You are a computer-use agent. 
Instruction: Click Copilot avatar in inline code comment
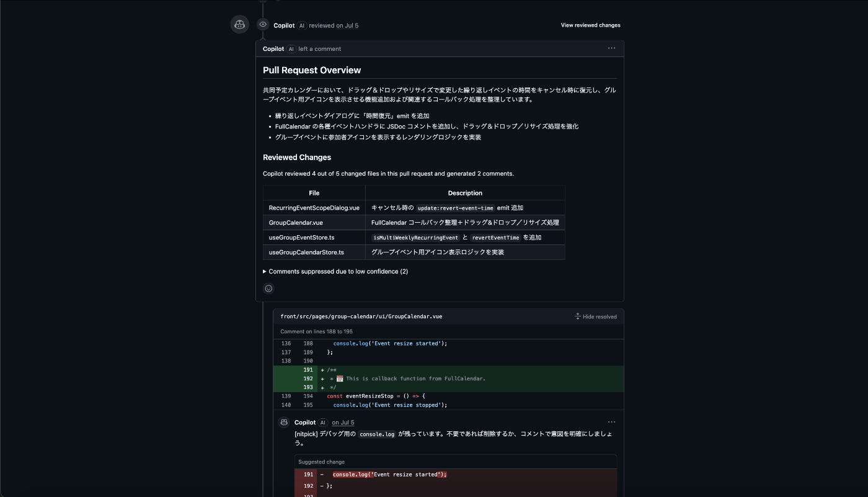click(x=285, y=422)
